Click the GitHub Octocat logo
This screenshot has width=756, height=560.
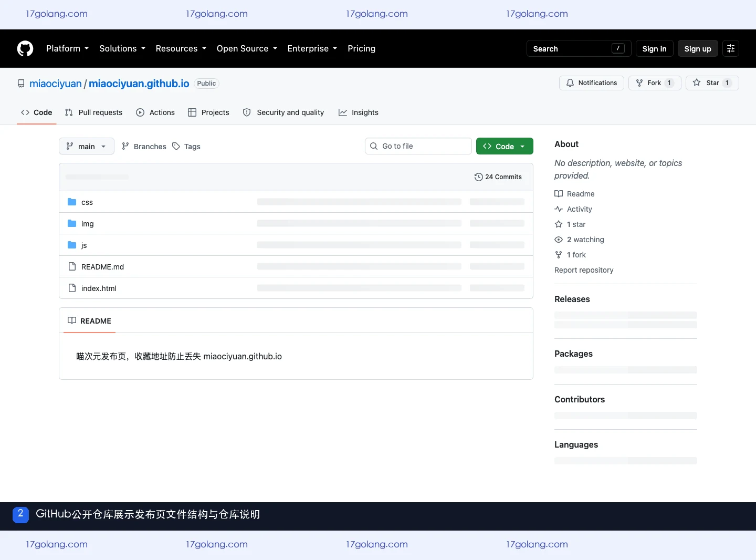coord(25,48)
